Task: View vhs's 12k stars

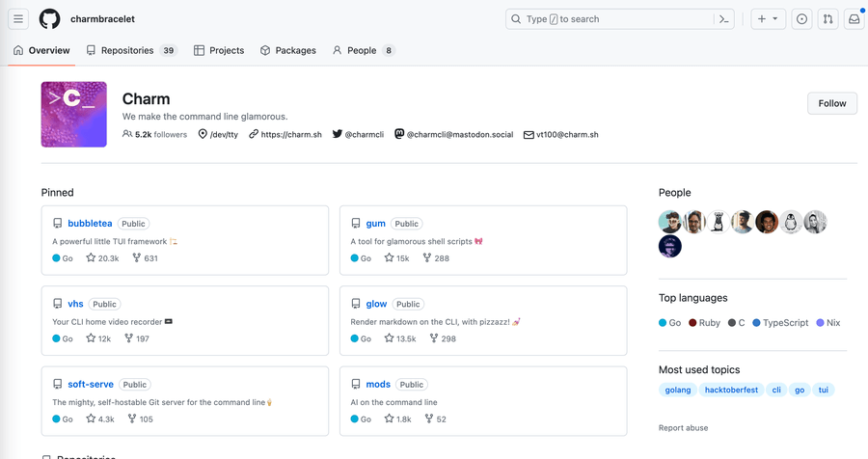Action: [98, 338]
